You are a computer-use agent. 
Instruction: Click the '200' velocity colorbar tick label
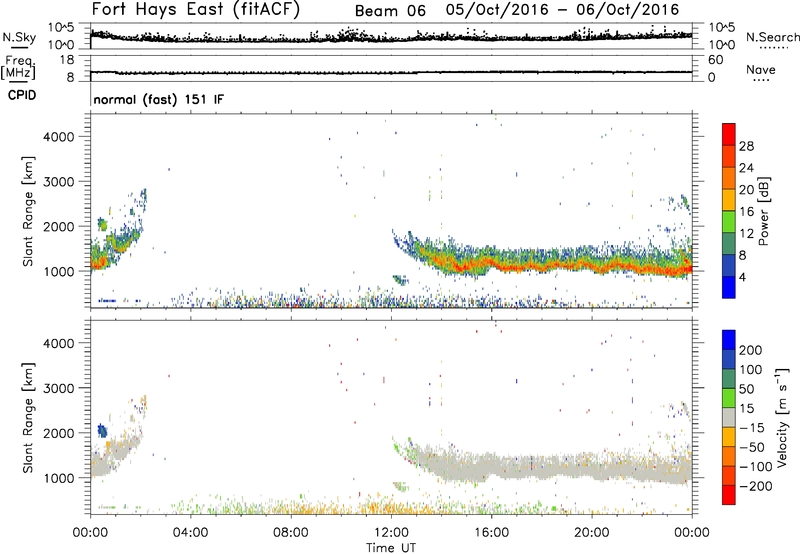751,350
